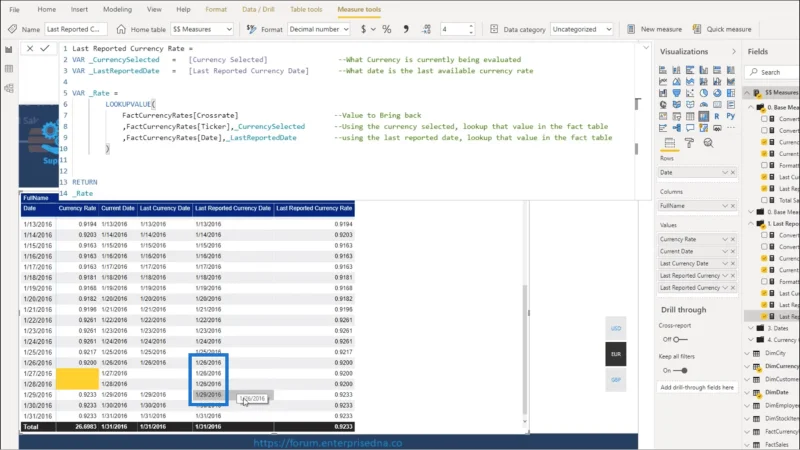Open the Table tools ribbon tab
The height and width of the screenshot is (450, 800).
(306, 9)
